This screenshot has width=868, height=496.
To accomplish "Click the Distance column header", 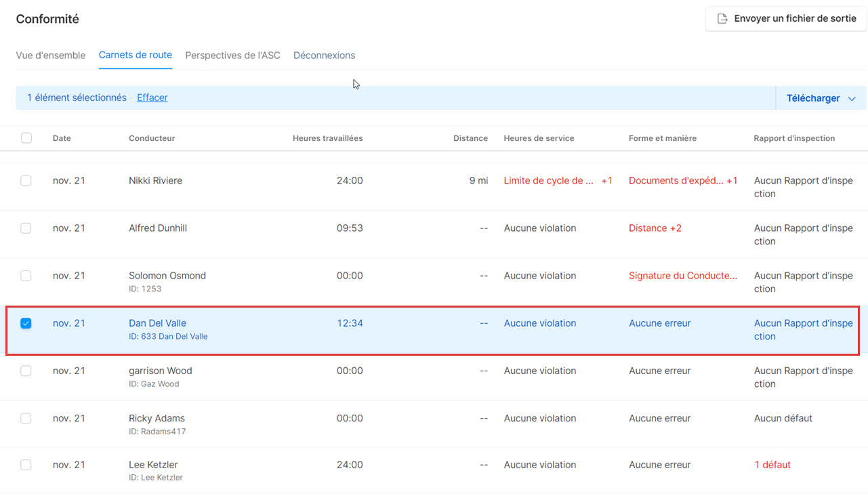I will tap(471, 138).
